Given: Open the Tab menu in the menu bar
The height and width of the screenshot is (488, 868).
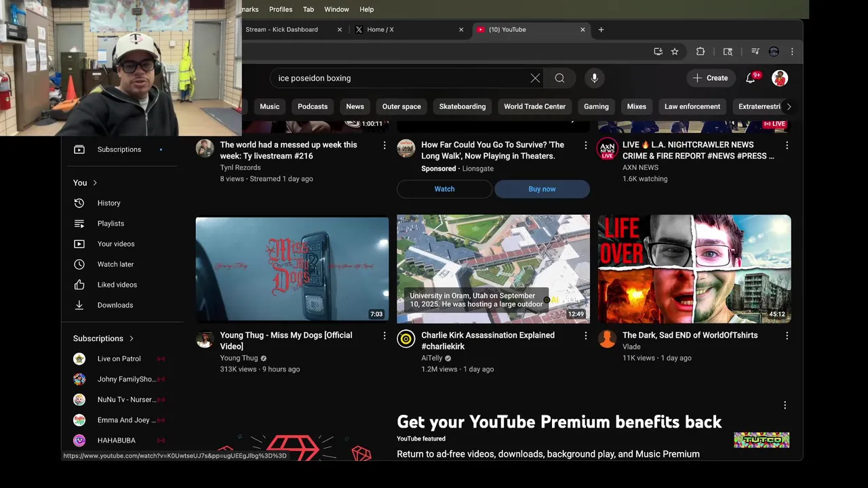Looking at the screenshot, I should pos(309,9).
